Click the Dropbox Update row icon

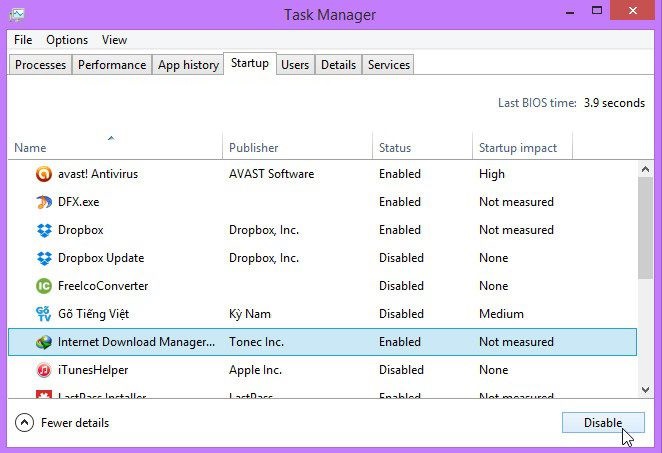coord(44,258)
